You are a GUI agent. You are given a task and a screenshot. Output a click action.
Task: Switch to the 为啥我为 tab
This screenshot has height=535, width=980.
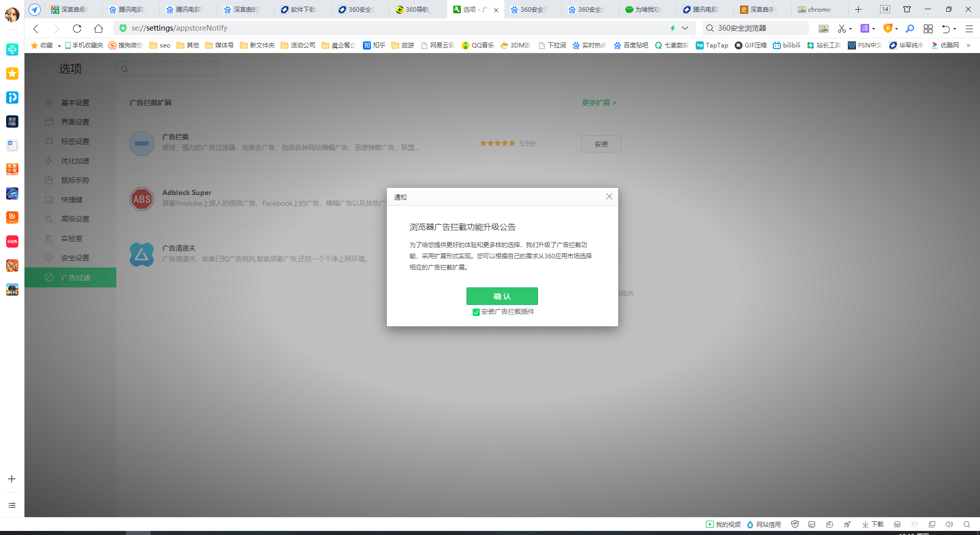647,9
